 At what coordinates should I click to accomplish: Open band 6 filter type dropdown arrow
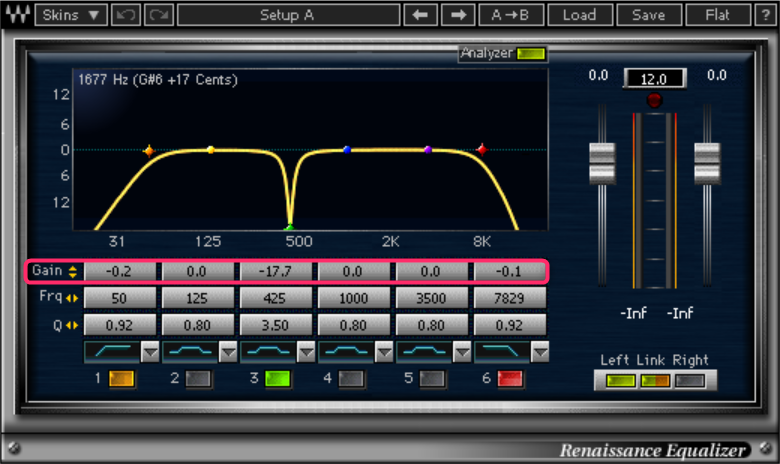[x=540, y=352]
